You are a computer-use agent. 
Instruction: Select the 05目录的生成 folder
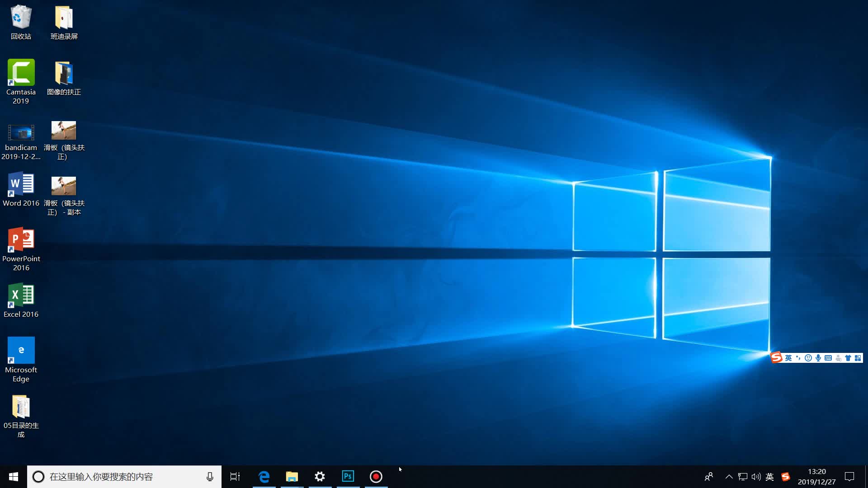pos(21,416)
